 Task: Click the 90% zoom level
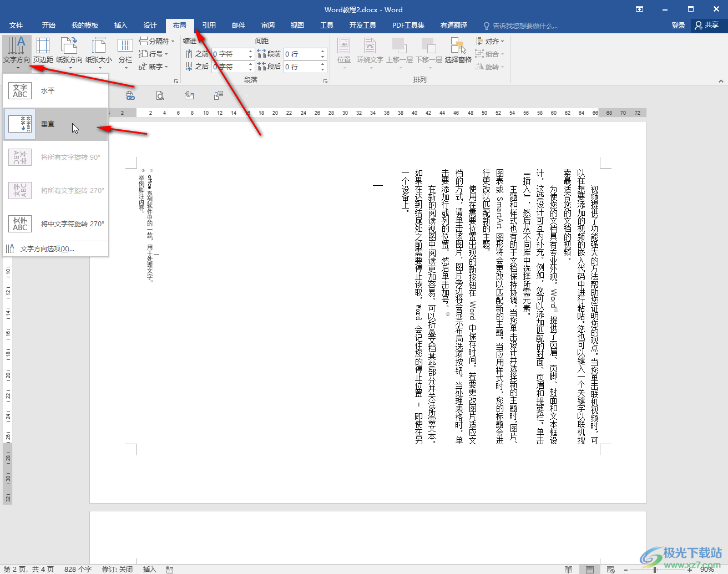click(707, 570)
